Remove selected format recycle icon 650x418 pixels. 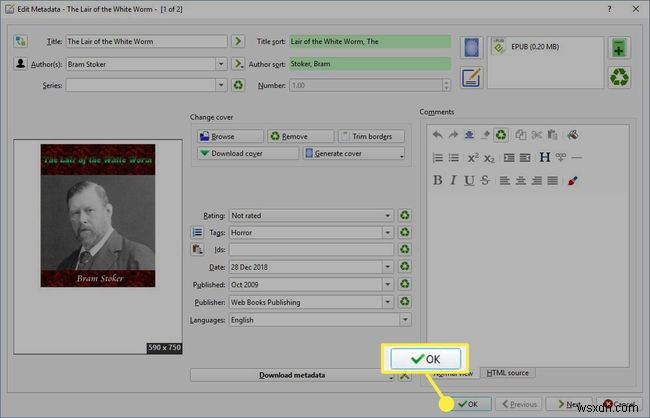[619, 77]
